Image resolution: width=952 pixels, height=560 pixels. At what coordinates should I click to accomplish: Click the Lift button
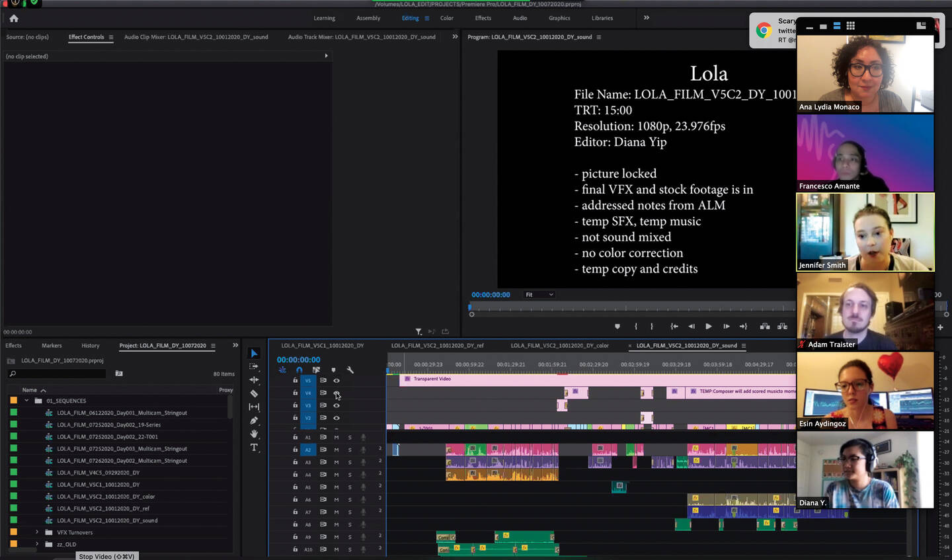[765, 326]
